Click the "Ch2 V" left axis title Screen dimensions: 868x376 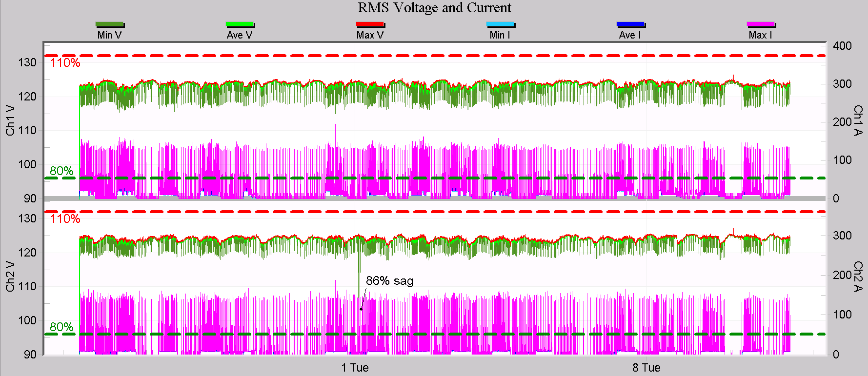pos(10,276)
